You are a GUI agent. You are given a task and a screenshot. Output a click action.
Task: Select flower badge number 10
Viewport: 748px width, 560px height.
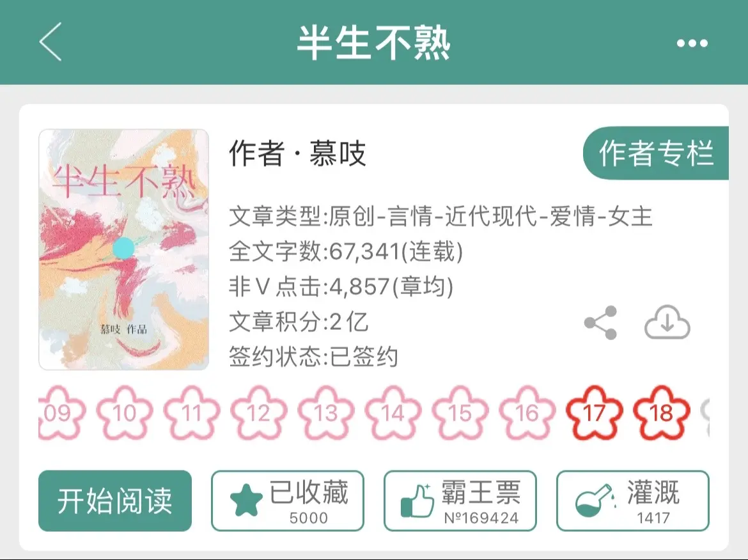coord(125,412)
